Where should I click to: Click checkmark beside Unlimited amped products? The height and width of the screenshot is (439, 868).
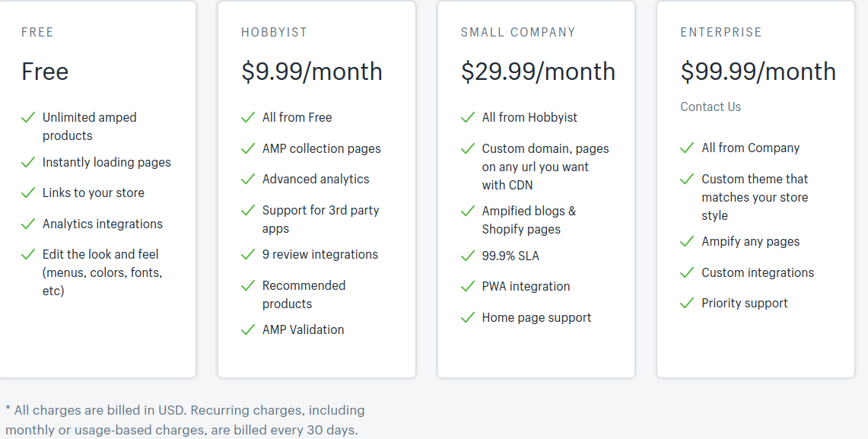(x=28, y=117)
